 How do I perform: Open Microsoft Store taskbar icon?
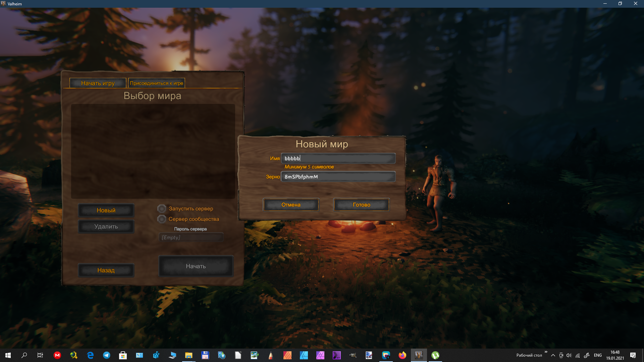point(123,355)
